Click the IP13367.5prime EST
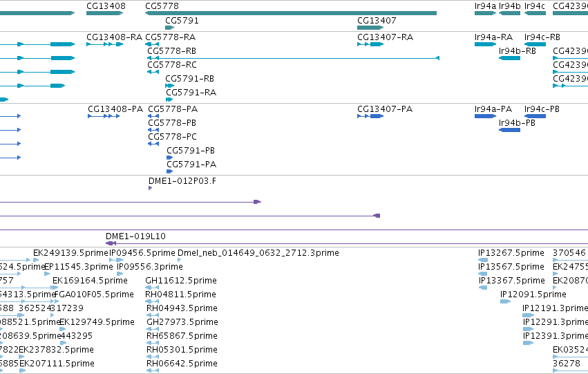 tap(483, 288)
